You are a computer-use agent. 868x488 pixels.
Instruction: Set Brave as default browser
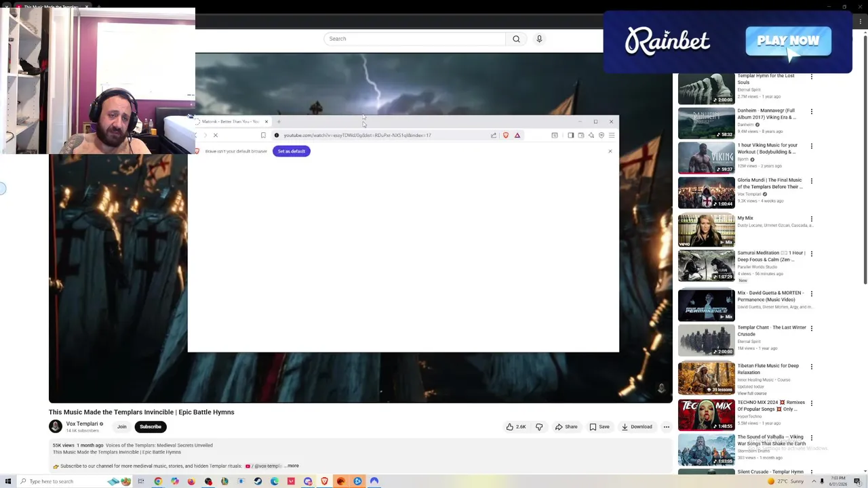click(292, 151)
